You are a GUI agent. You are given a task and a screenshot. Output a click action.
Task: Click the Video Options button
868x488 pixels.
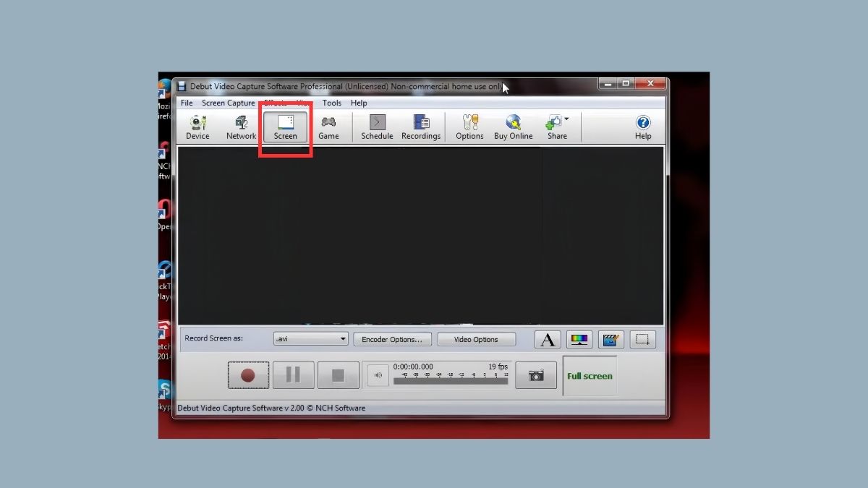coord(476,339)
